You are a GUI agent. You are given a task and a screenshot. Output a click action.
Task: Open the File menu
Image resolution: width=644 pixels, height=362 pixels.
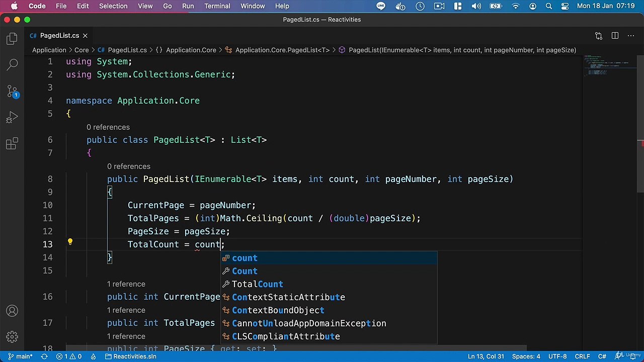(x=61, y=6)
